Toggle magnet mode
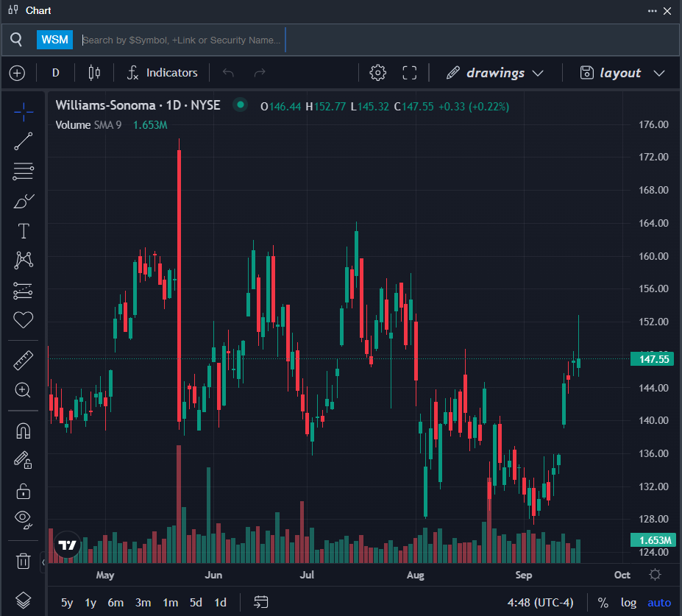This screenshot has height=616, width=682. (24, 431)
